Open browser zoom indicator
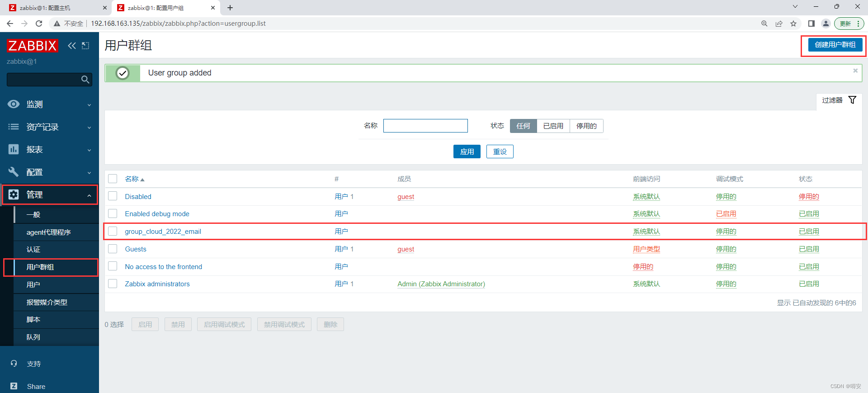The image size is (868, 393). 764,24
